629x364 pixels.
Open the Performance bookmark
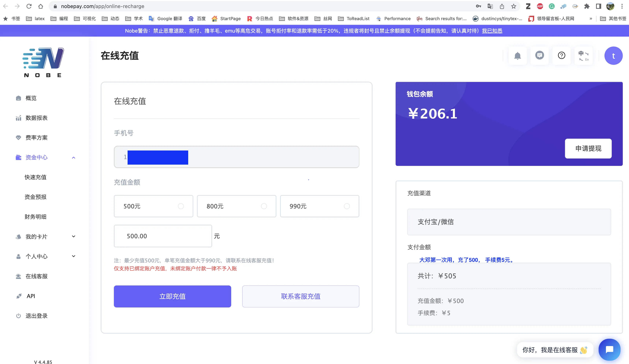click(x=393, y=18)
